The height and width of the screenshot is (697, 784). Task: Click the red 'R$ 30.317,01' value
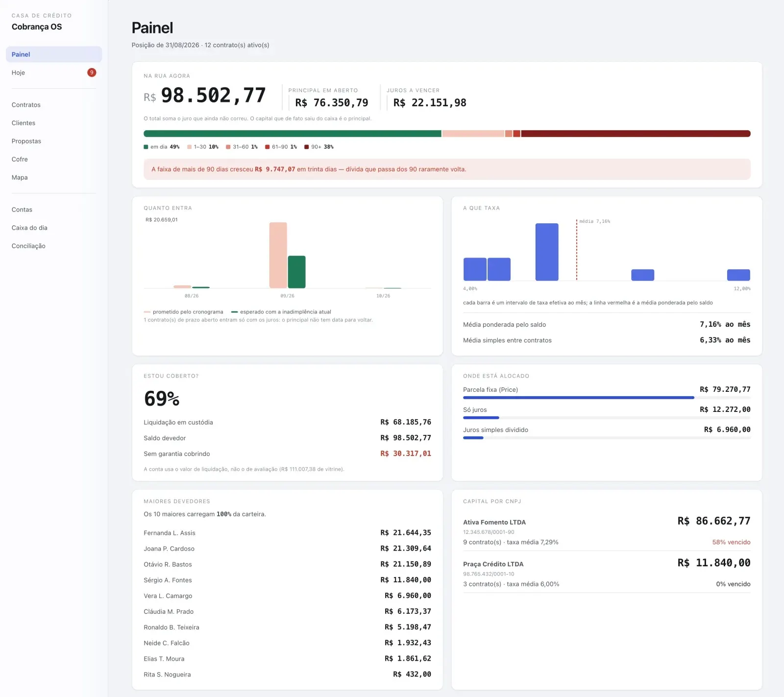coord(406,454)
